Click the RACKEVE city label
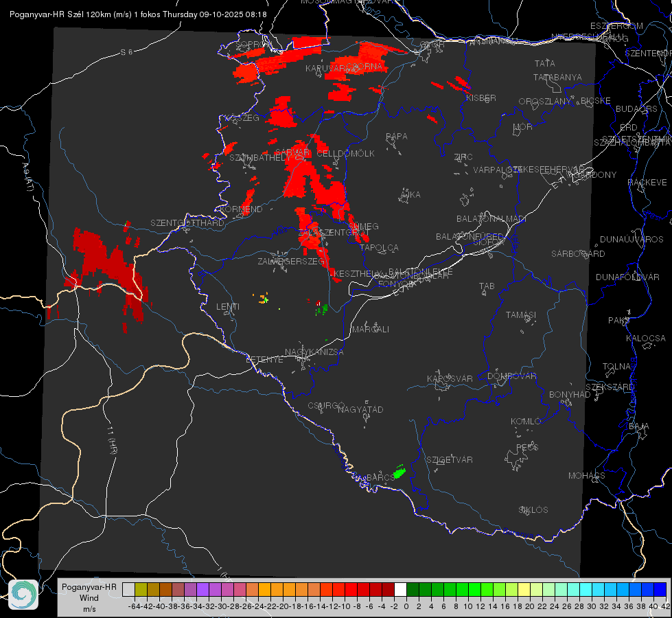Viewport: 672px width, 618px height. point(647,183)
